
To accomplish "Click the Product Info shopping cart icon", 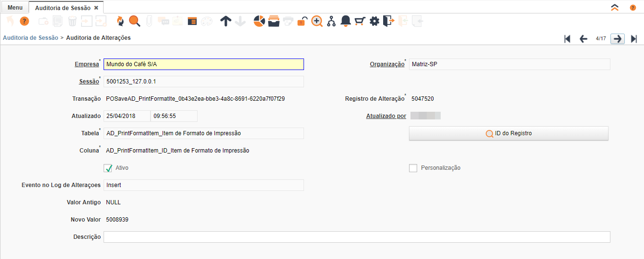I will (360, 21).
